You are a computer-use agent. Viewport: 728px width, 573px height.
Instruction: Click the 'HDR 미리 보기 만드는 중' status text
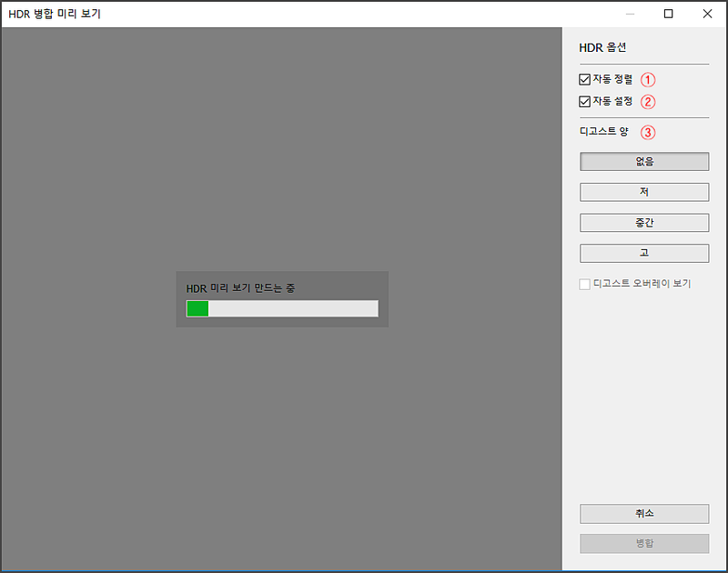click(240, 288)
